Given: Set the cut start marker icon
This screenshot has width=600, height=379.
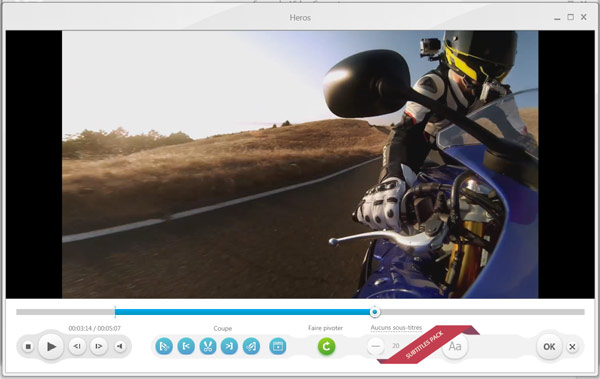Looking at the screenshot, I should coord(186,346).
